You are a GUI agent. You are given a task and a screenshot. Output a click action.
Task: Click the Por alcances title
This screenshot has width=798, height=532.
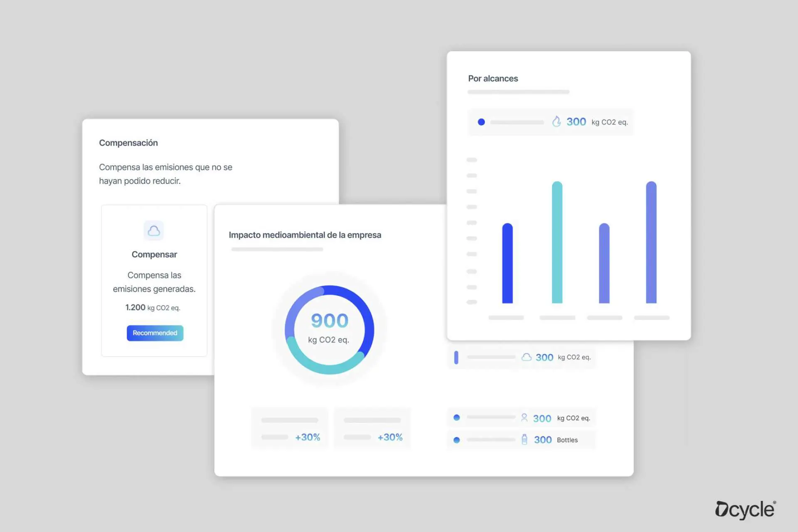click(493, 79)
